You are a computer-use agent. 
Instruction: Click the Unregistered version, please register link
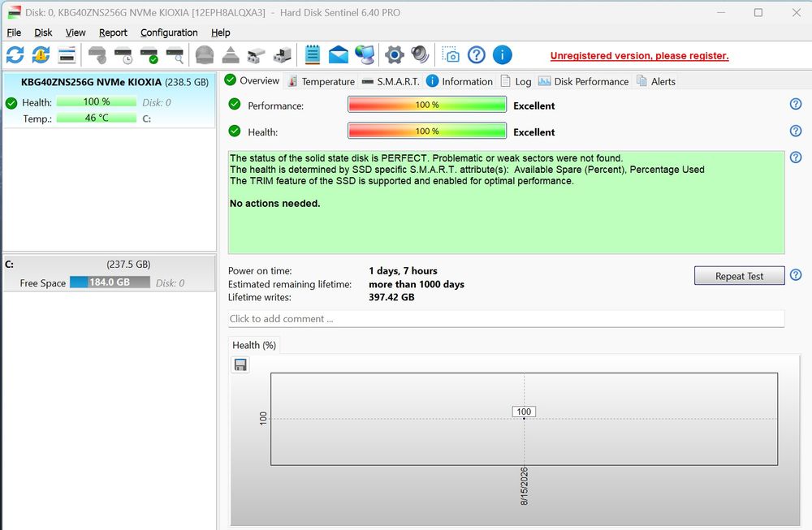639,56
